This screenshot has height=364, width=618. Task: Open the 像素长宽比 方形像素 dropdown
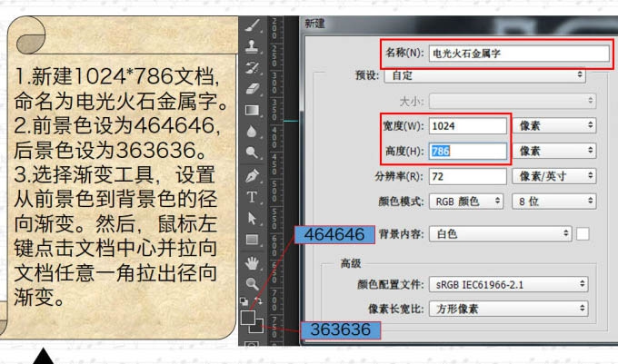508,309
